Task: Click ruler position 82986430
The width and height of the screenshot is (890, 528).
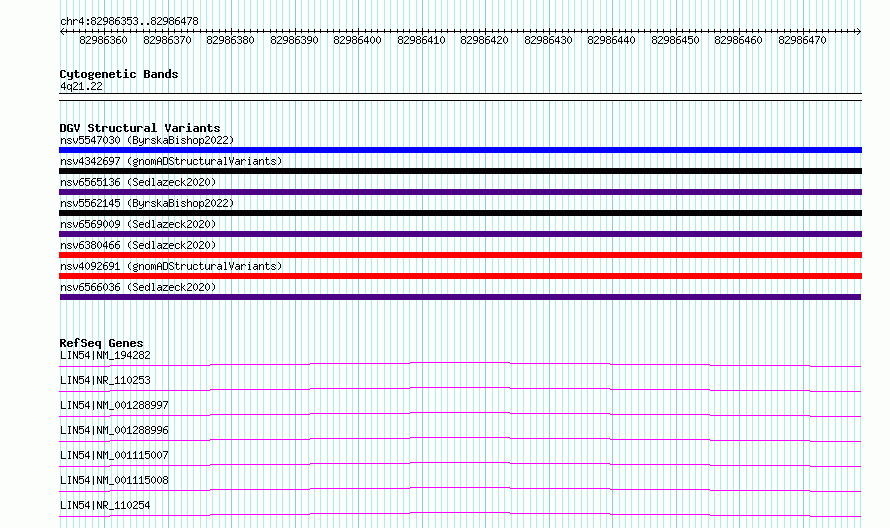Action: 548,40
